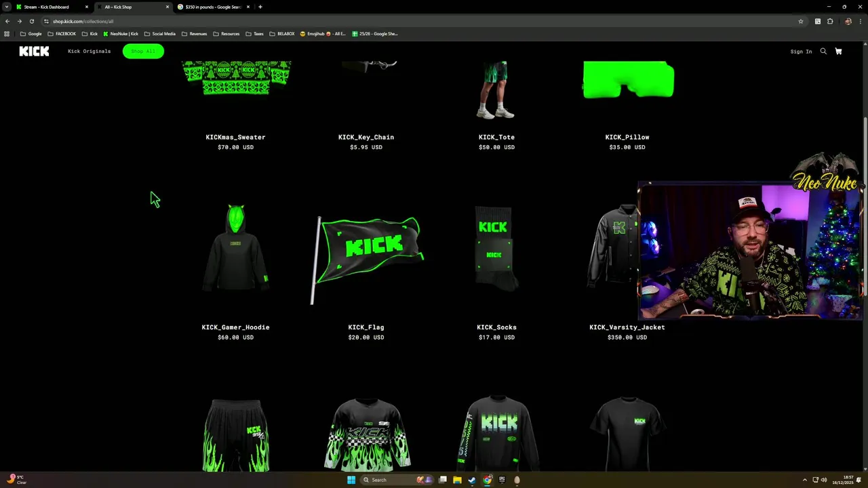
Task: Open Steam from the taskbar
Action: pyautogui.click(x=472, y=480)
